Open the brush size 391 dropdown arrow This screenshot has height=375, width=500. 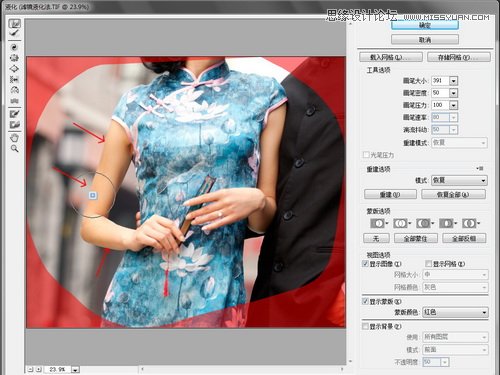tap(453, 81)
